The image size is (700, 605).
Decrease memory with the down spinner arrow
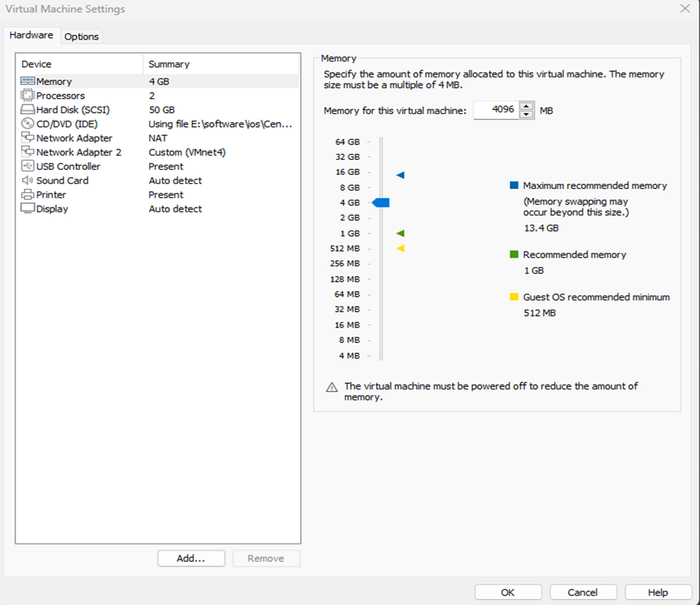526,114
